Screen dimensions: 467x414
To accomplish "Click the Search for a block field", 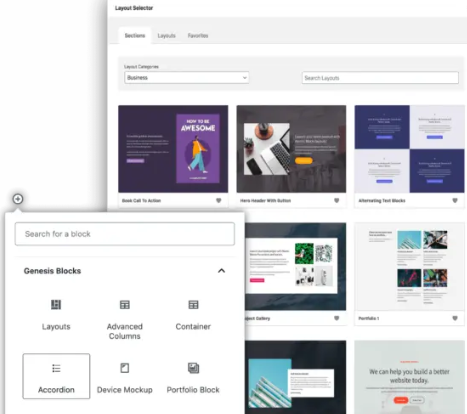I will [125, 234].
